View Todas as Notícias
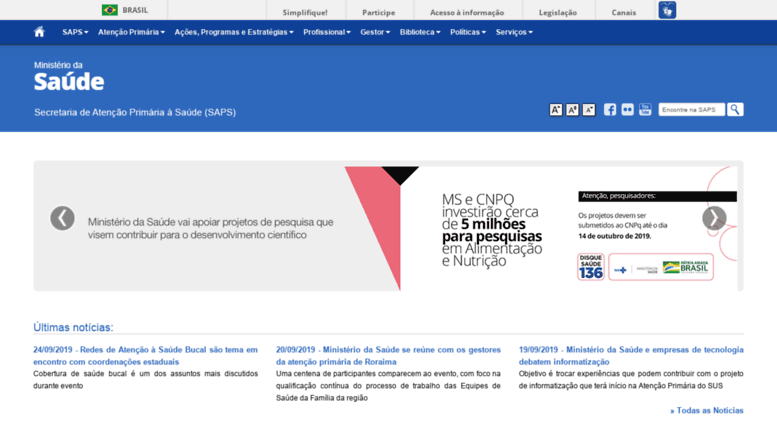The image size is (777, 423). (x=707, y=411)
